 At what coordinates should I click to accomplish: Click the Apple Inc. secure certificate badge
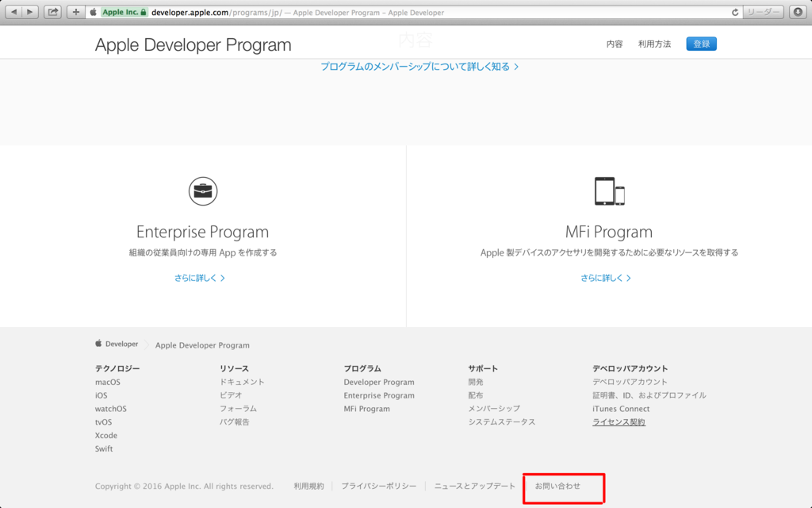click(x=124, y=12)
